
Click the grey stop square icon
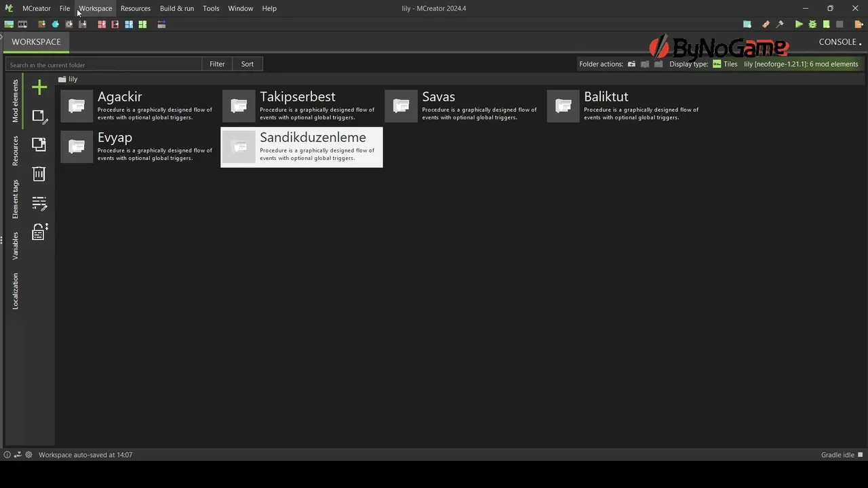840,24
